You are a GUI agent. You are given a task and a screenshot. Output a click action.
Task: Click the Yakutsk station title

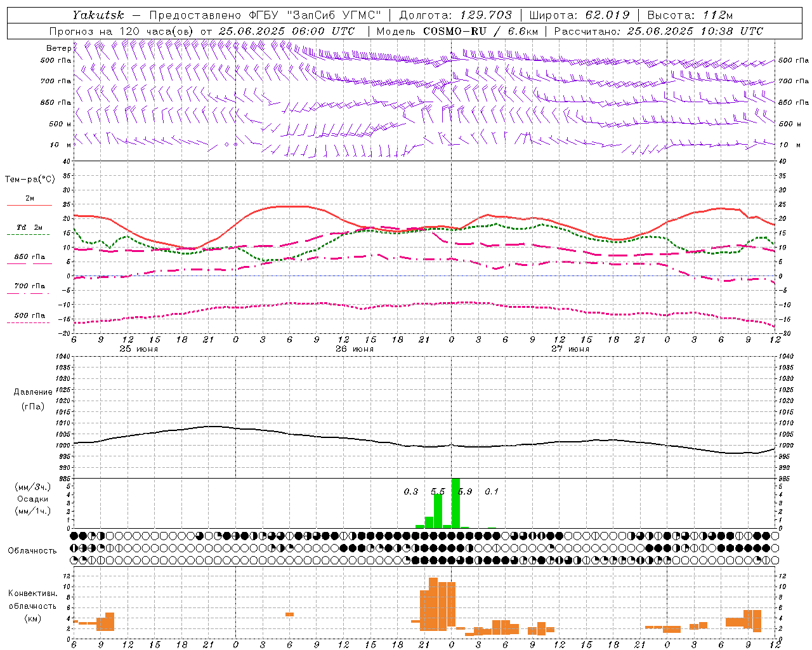[x=98, y=15]
